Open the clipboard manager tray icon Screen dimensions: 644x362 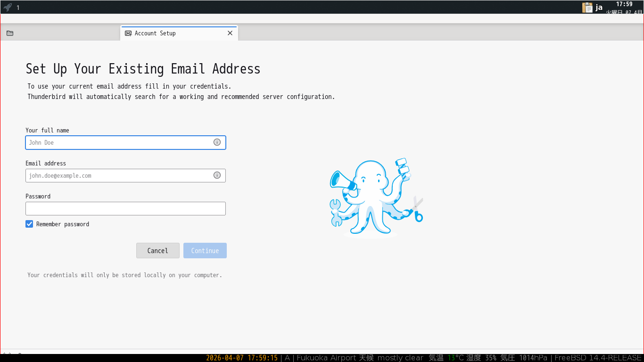point(587,7)
